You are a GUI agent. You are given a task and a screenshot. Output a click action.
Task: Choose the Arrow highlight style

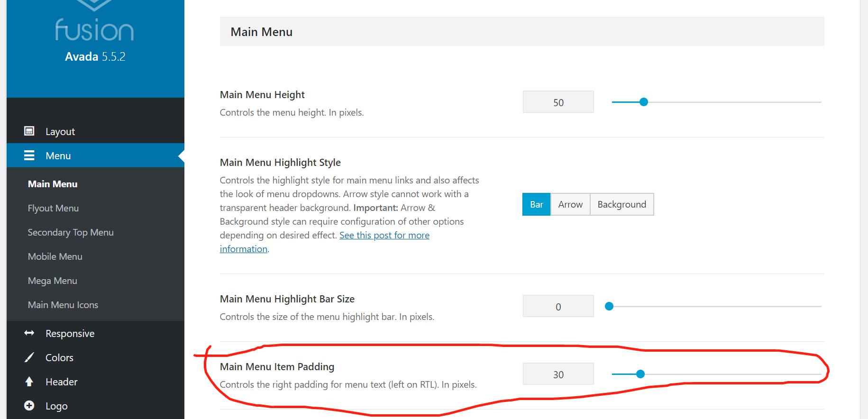tap(570, 204)
